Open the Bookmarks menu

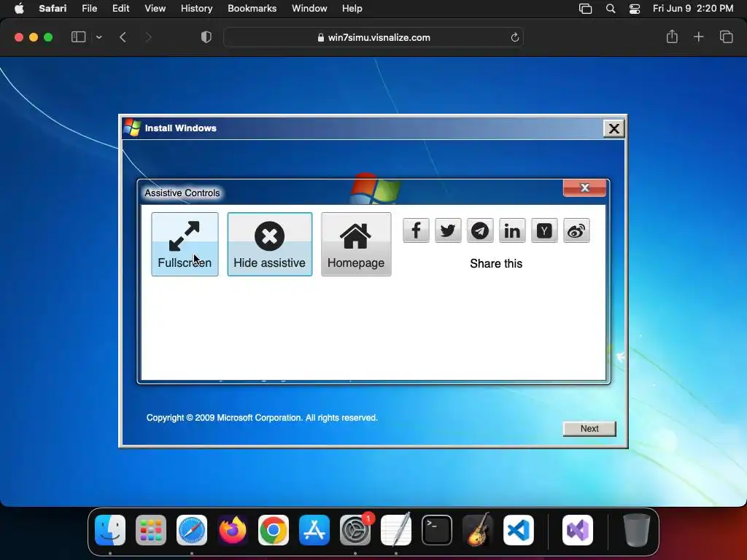[x=252, y=9]
